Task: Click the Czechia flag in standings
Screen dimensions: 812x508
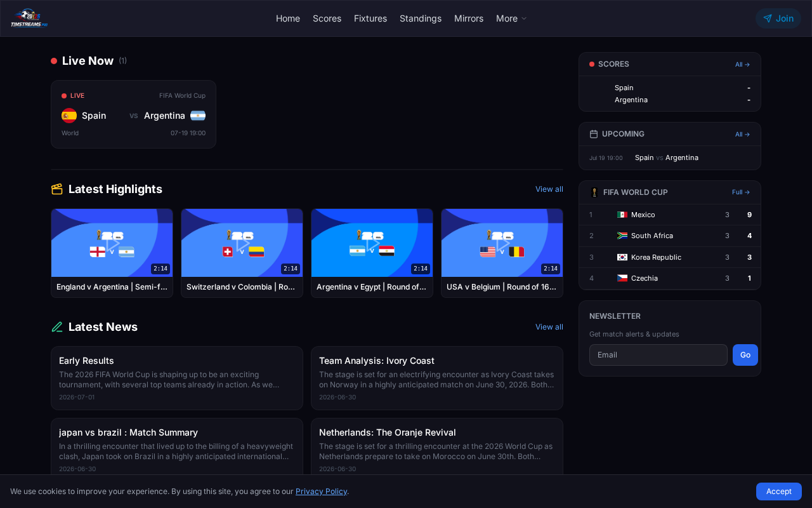Action: pos(622,278)
